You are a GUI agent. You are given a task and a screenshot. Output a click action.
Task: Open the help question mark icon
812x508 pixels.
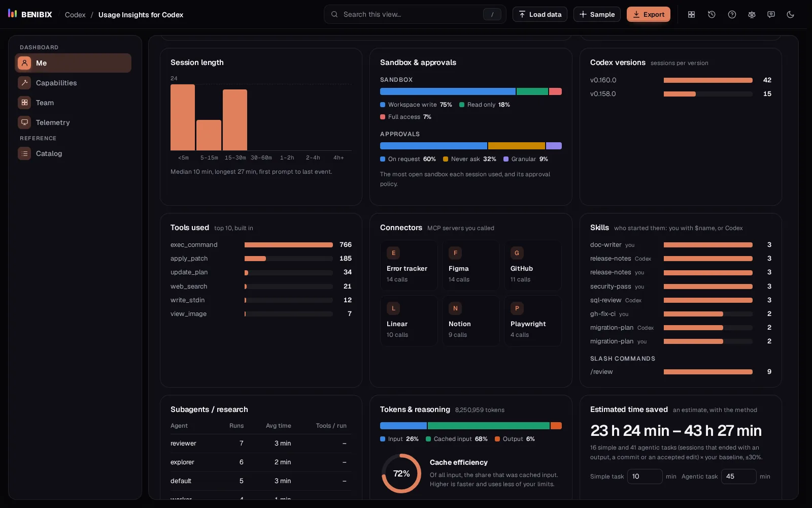732,14
